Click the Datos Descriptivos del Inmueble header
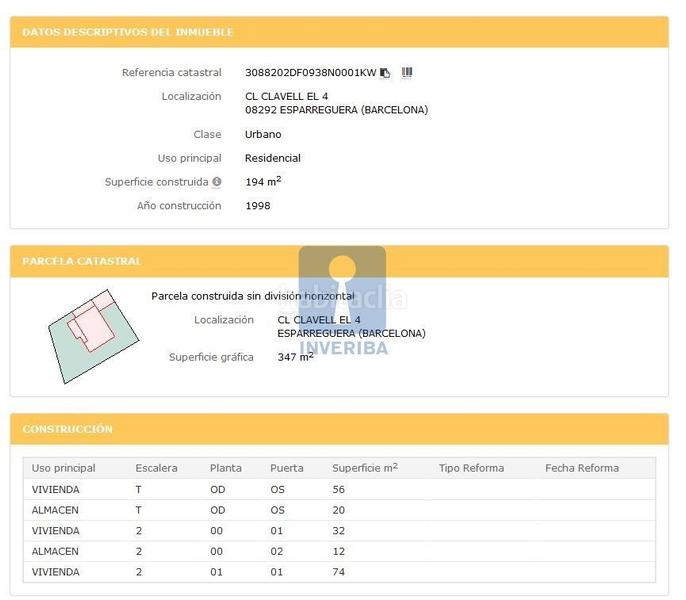Image resolution: width=686 pixels, height=600 pixels. pos(128,32)
